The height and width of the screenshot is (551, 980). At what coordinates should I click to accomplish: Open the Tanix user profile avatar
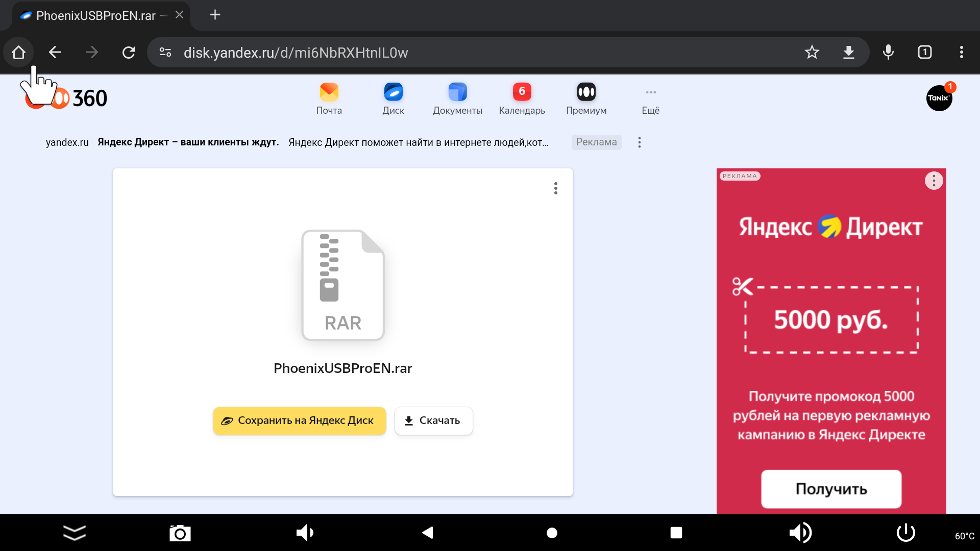coord(939,98)
